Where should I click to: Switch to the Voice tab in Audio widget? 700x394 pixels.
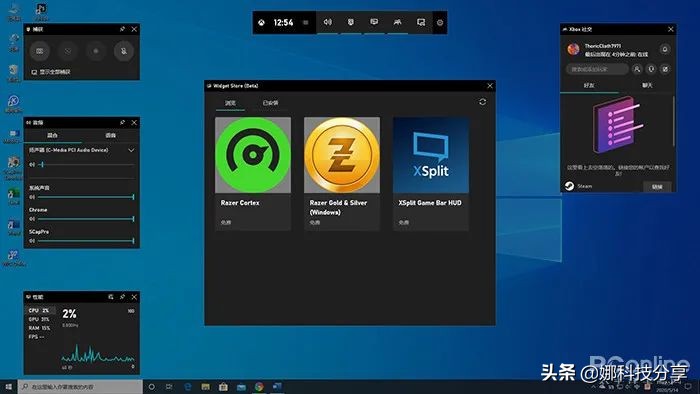(x=110, y=135)
